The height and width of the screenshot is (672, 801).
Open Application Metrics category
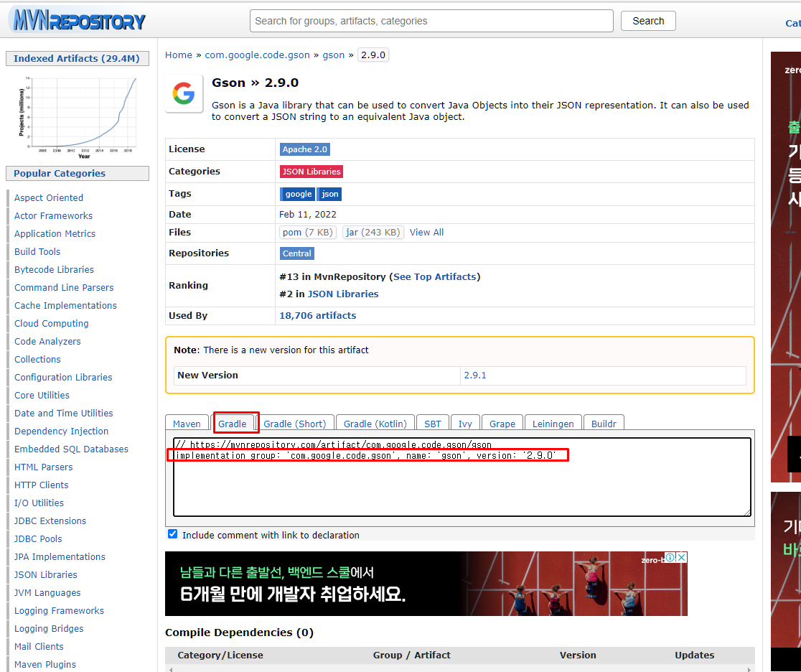[x=55, y=233]
